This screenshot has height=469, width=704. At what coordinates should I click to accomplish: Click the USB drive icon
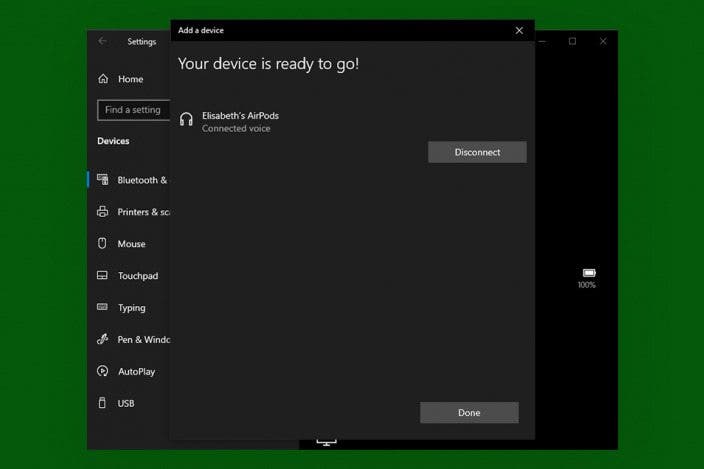tap(103, 404)
